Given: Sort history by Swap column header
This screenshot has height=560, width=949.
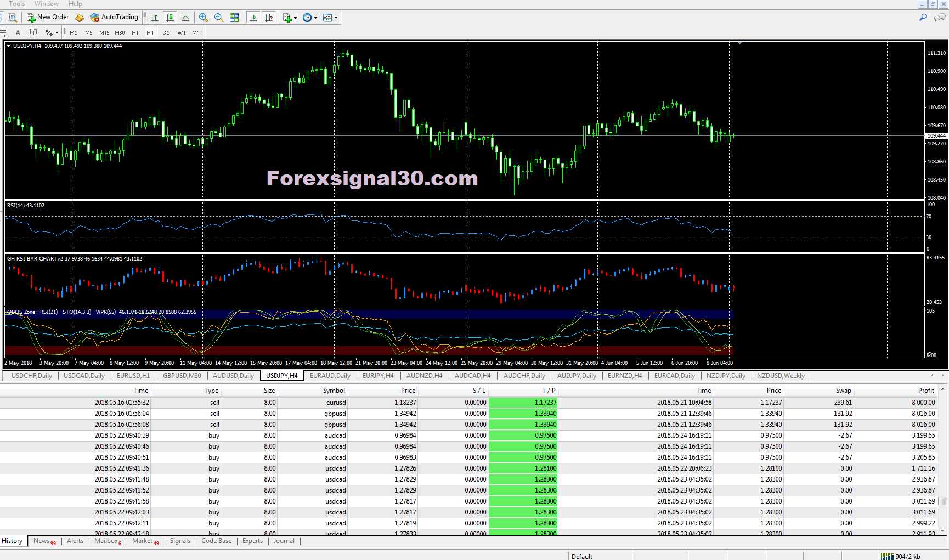Looking at the screenshot, I should [818, 391].
